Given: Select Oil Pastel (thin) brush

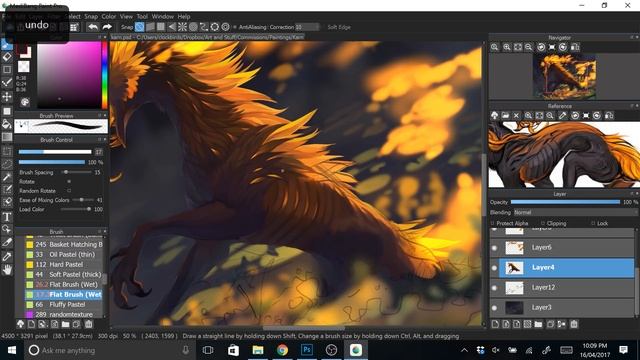Looking at the screenshot, I should [63, 254].
